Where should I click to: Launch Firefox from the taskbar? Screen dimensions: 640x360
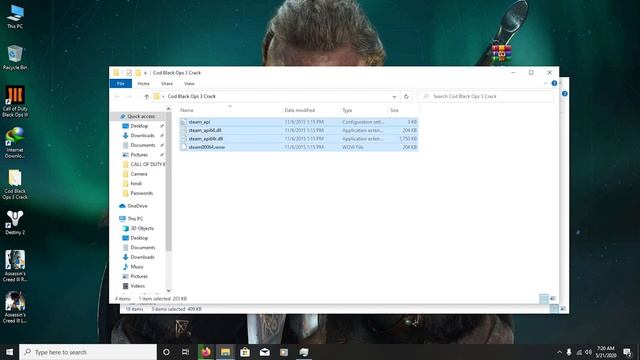[x=206, y=352]
